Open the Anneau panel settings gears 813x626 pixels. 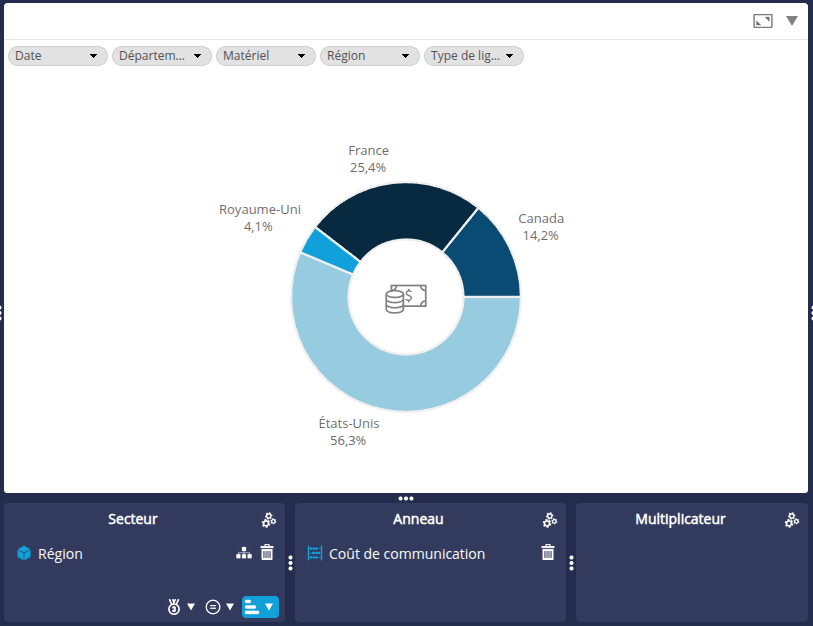pyautogui.click(x=550, y=520)
